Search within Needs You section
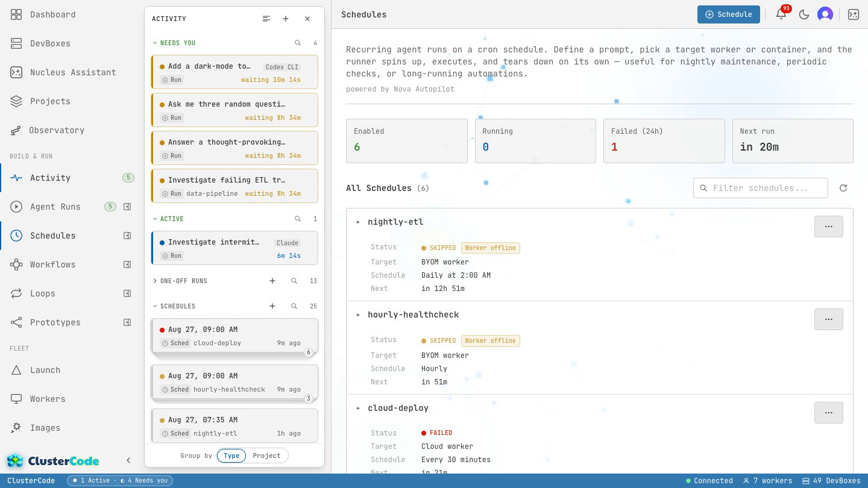This screenshot has width=868, height=488. pyautogui.click(x=298, y=43)
